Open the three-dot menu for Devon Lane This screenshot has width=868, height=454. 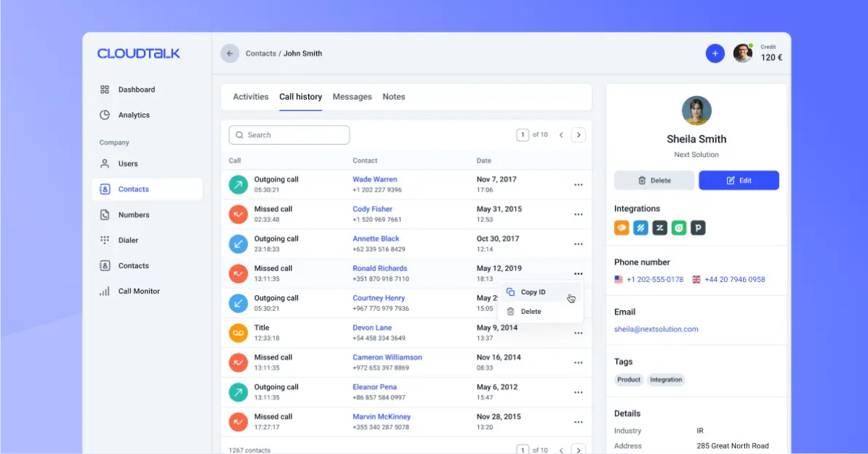click(x=578, y=333)
